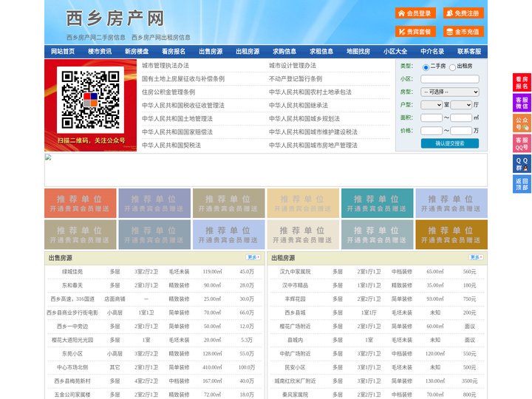Open the 绿城佳苑 sale listing
The width and height of the screenshot is (532, 399).
72,272
